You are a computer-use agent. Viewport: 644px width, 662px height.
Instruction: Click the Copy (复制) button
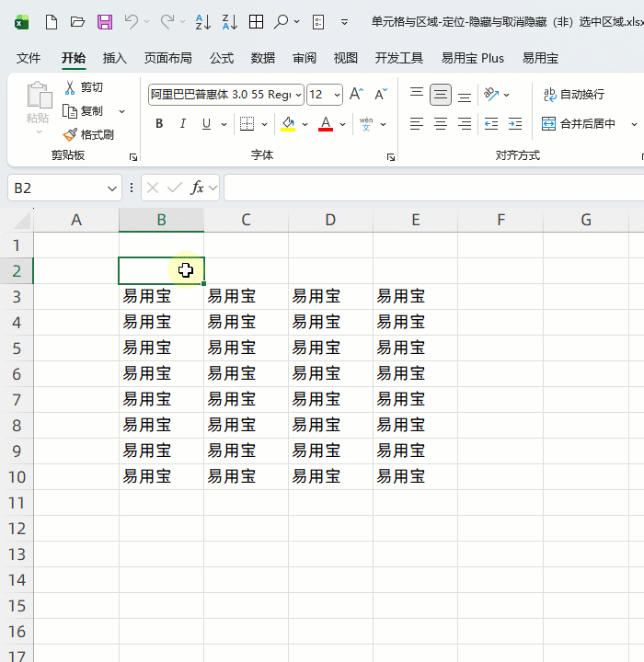tap(83, 111)
